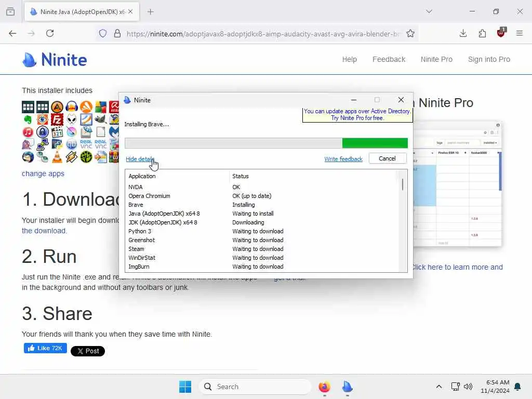The height and width of the screenshot is (399, 532).
Task: Expand the list all tabs chevron
Action: click(x=429, y=11)
